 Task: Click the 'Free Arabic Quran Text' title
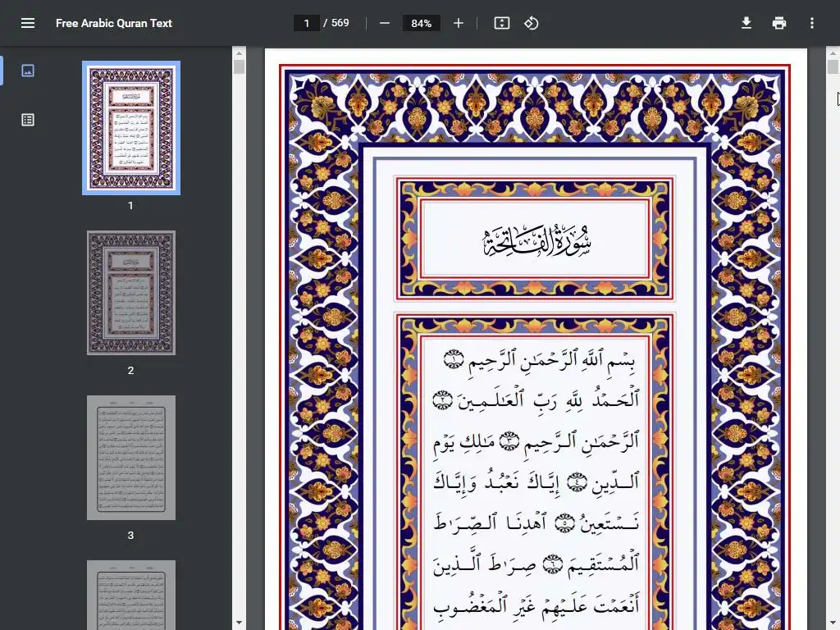coord(113,23)
